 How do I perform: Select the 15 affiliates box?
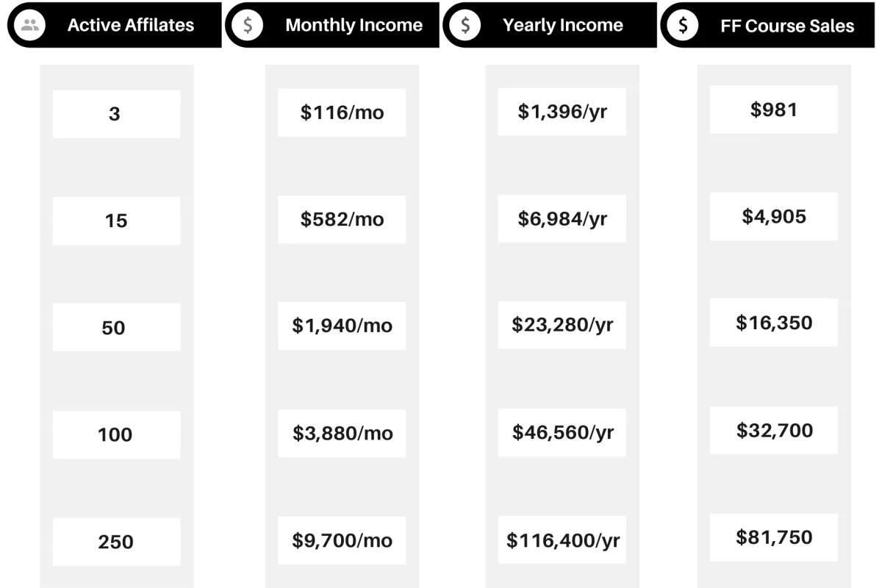(x=116, y=220)
